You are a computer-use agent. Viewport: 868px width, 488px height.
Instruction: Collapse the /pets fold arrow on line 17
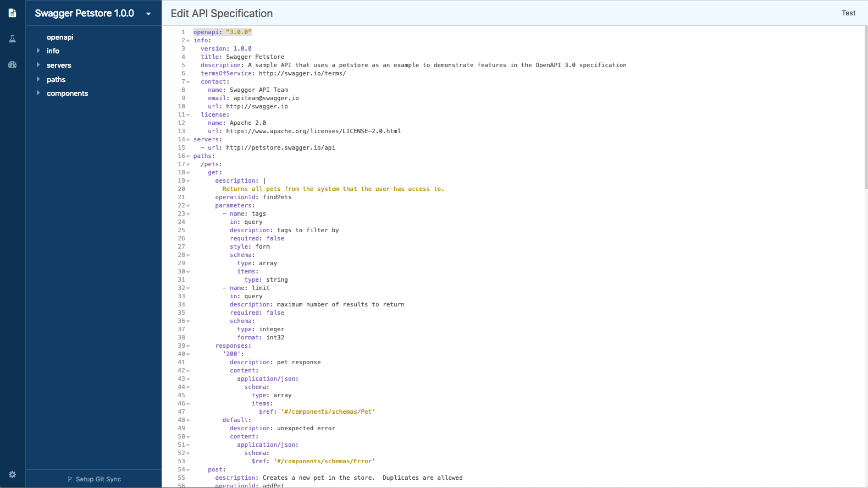[188, 165]
